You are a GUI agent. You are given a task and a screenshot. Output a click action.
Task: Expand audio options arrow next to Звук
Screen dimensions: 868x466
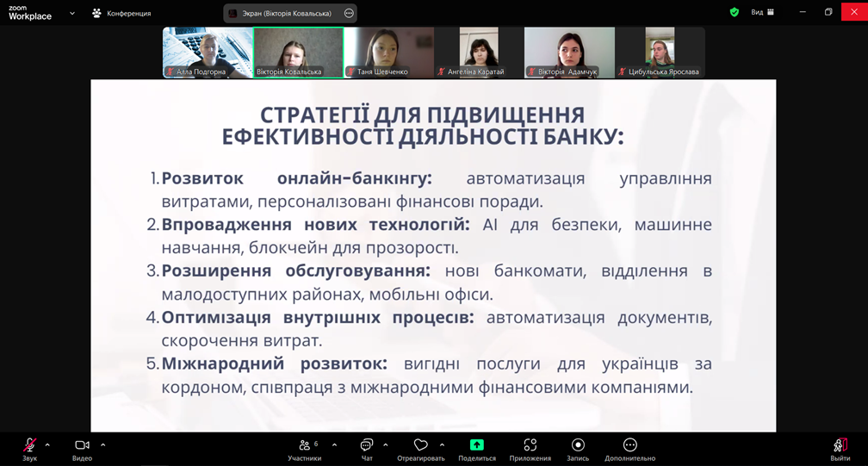[x=47, y=445]
